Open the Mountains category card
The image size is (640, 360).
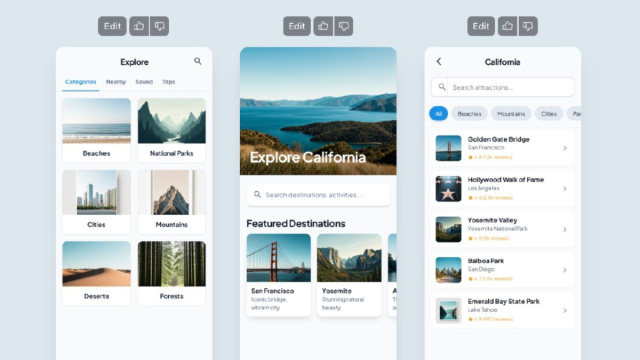point(172,202)
